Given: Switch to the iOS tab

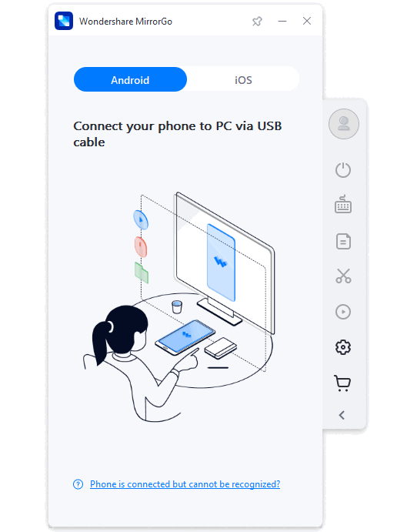Looking at the screenshot, I should 243,79.
